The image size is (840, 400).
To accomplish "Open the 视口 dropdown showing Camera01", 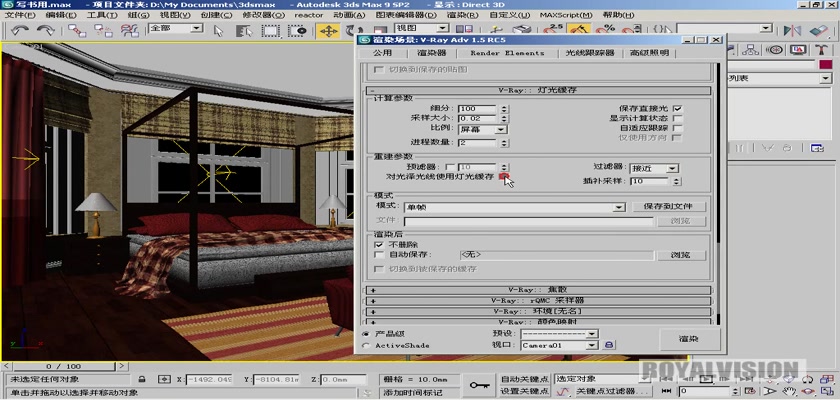I will [x=559, y=345].
